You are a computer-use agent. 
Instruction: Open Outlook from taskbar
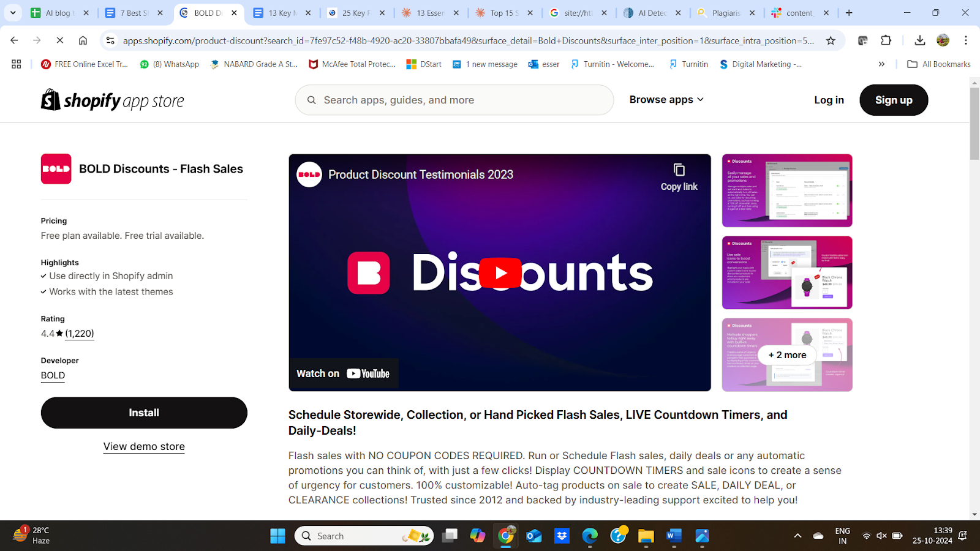coord(534,536)
